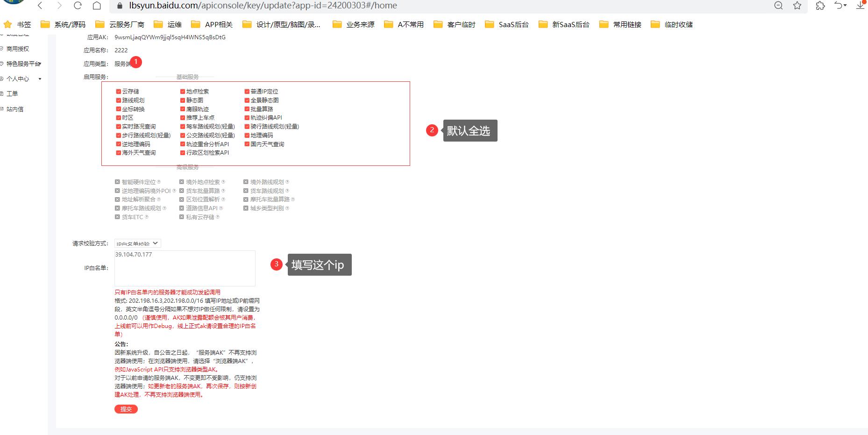Click the lock icon in the address bar

pyautogui.click(x=120, y=6)
